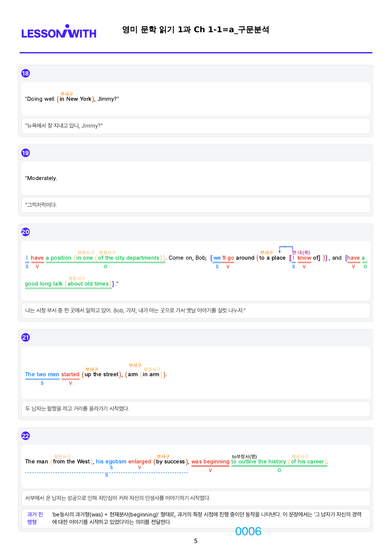Click the red verb phrase 'was beginning'
392x554 pixels.
210,461
